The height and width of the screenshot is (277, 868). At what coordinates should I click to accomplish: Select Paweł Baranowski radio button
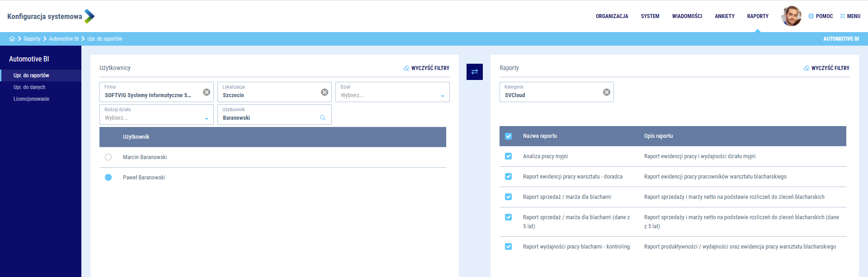pyautogui.click(x=108, y=178)
